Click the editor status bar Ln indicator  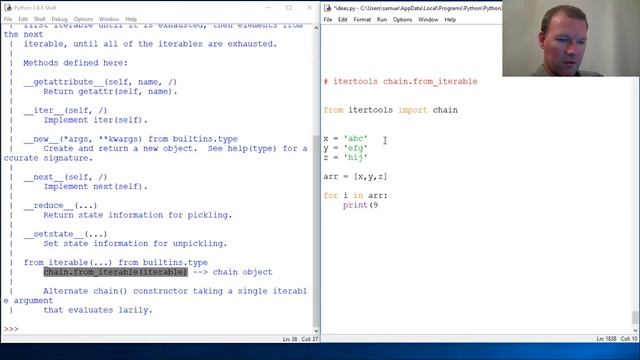[607, 339]
